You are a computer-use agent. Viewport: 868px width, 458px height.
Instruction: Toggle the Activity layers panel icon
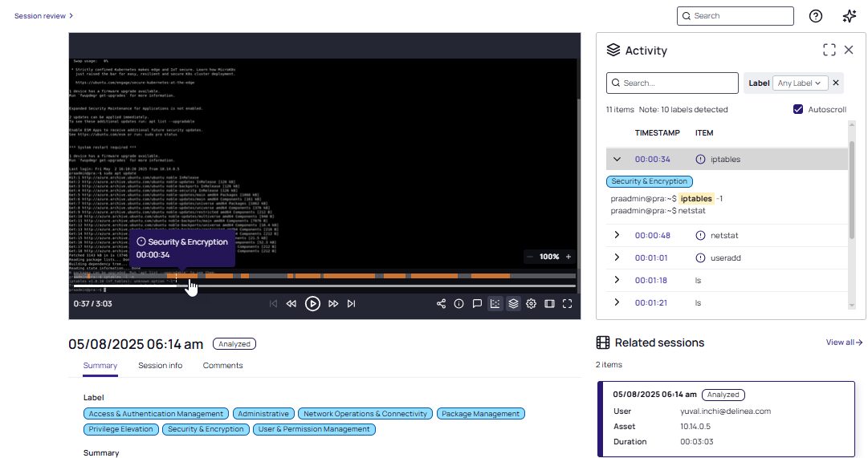(513, 304)
